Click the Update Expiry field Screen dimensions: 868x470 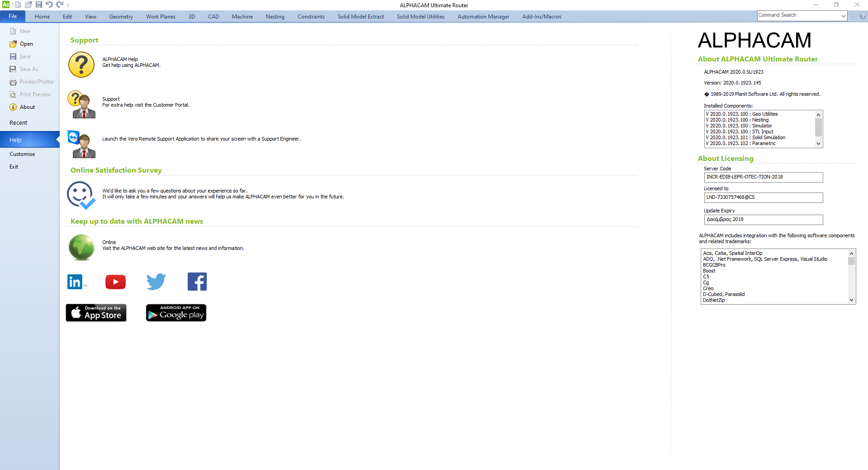coord(764,220)
